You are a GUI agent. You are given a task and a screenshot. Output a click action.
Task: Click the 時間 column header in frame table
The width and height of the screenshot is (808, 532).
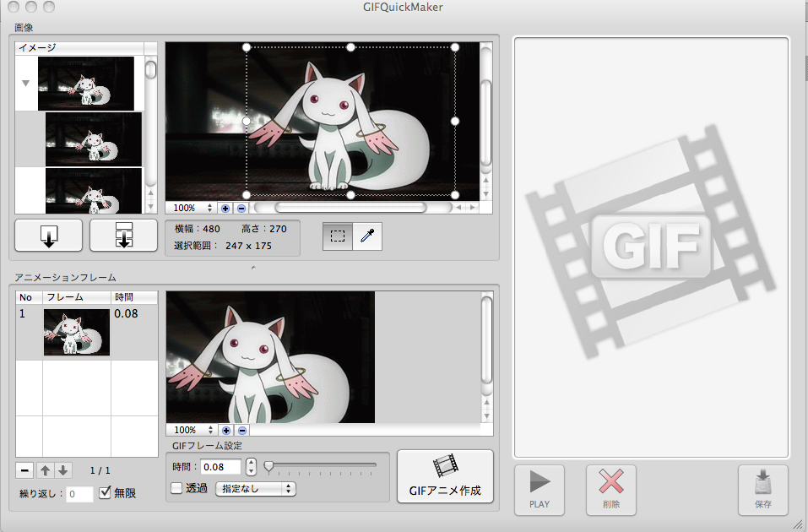[x=134, y=297]
